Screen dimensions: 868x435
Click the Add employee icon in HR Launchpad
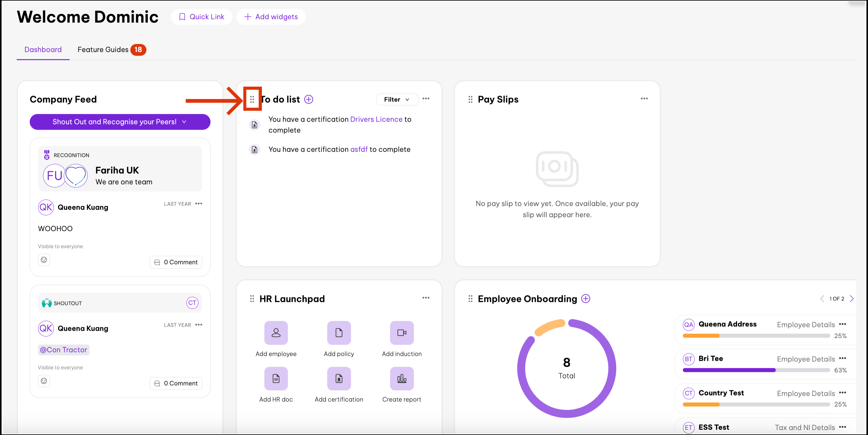276,333
